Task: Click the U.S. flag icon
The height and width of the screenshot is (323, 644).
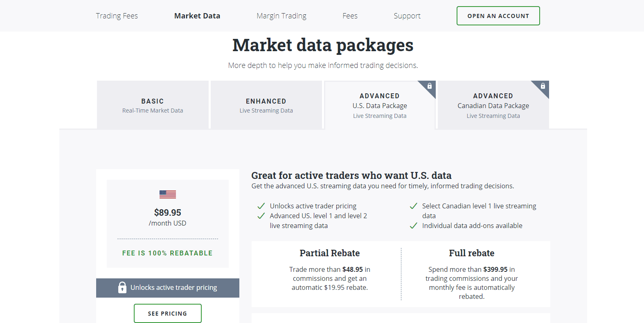Action: coord(168,194)
